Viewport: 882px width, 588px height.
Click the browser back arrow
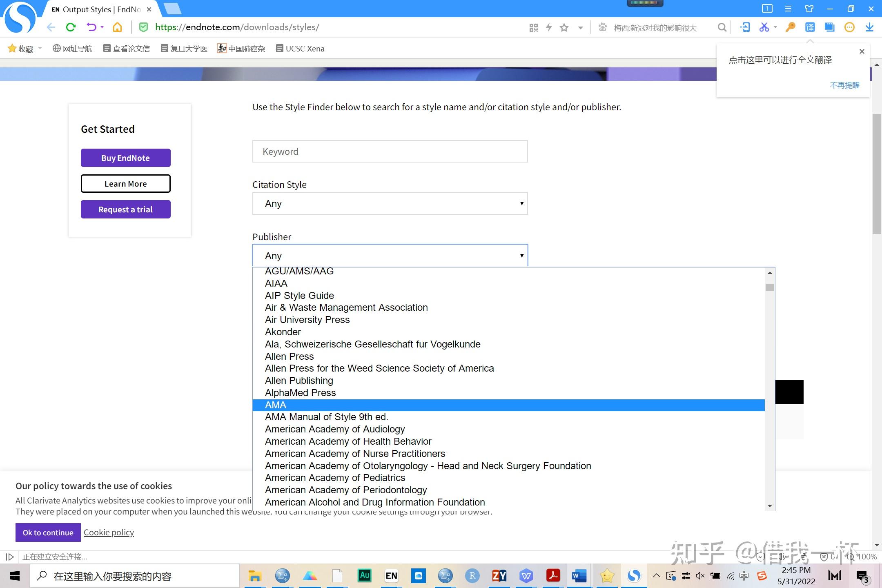[x=51, y=27]
